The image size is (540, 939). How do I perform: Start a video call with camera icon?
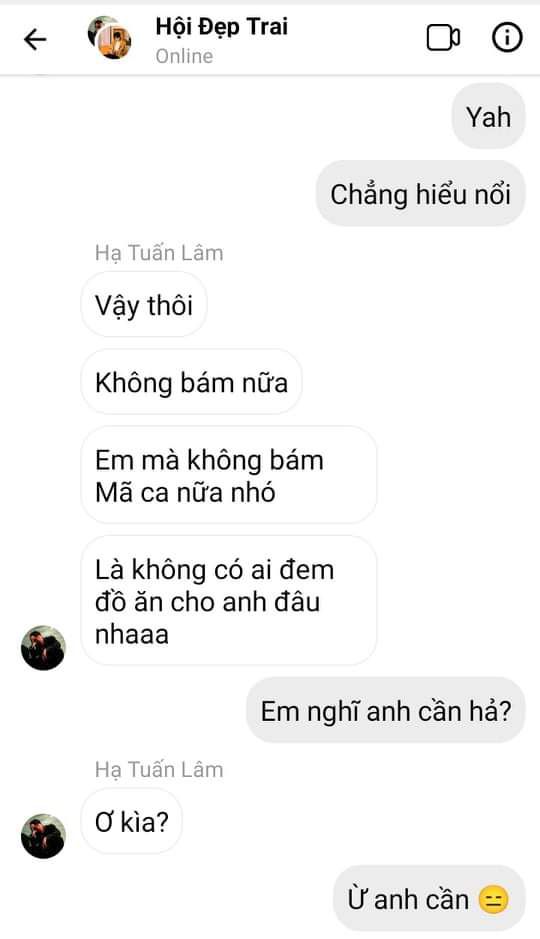click(443, 38)
